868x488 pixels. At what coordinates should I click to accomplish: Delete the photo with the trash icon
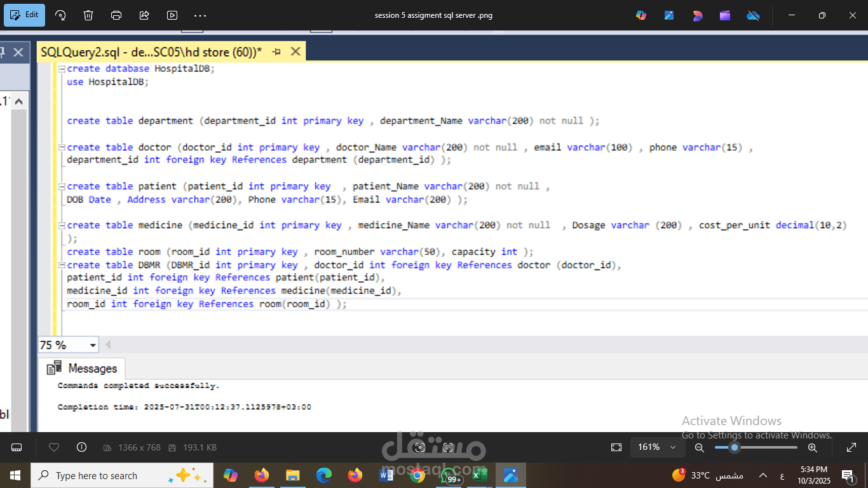(x=88, y=15)
